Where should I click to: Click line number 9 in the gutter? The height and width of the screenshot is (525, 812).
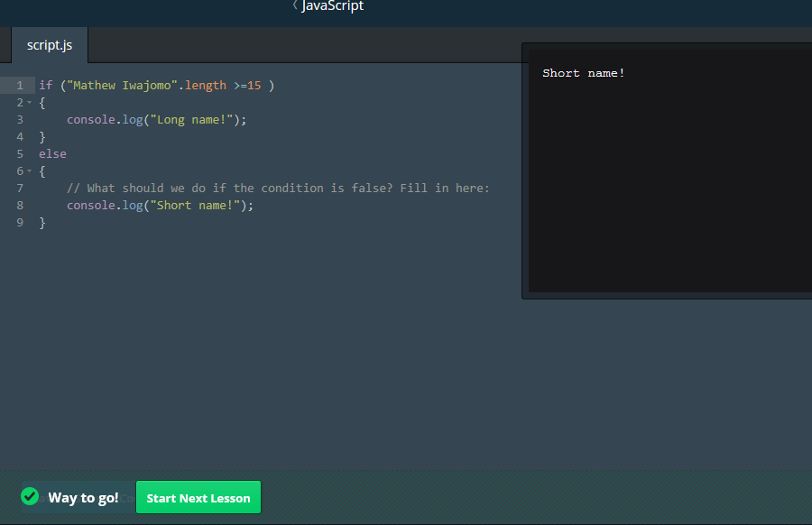(x=20, y=222)
